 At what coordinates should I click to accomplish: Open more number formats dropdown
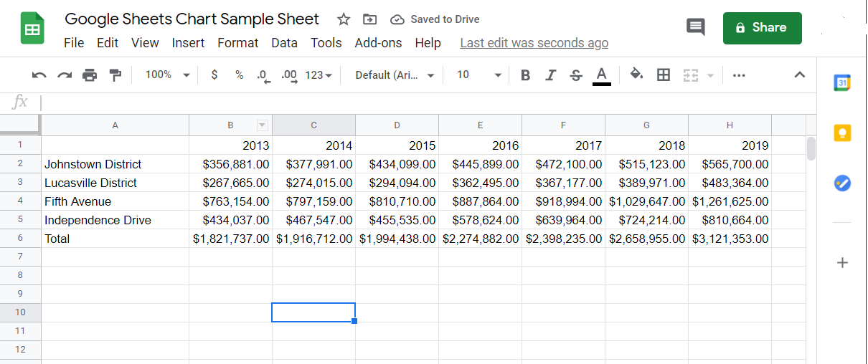coord(318,75)
